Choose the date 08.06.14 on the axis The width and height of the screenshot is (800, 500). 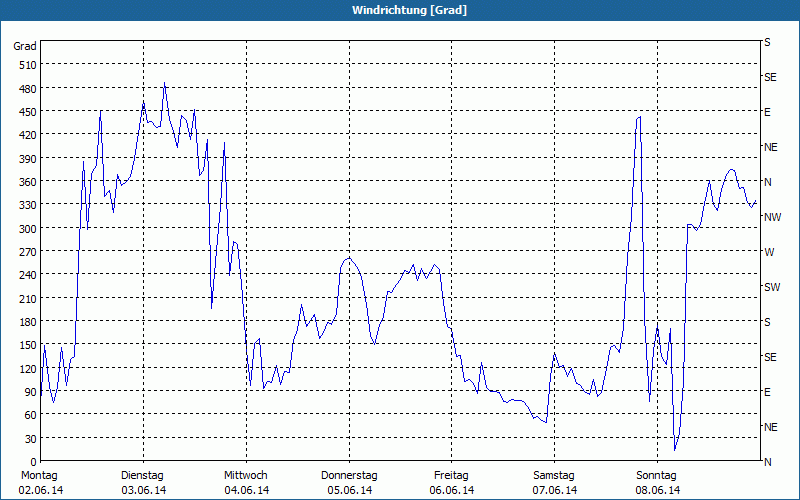coord(656,490)
